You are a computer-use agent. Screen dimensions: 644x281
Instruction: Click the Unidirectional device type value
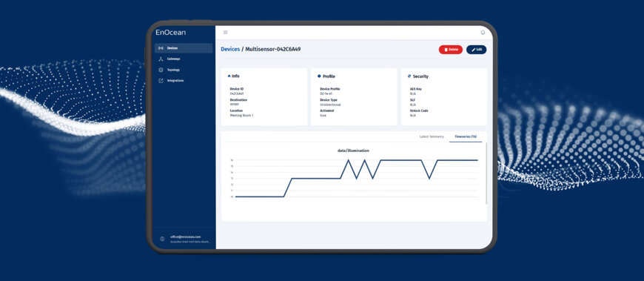click(x=330, y=105)
